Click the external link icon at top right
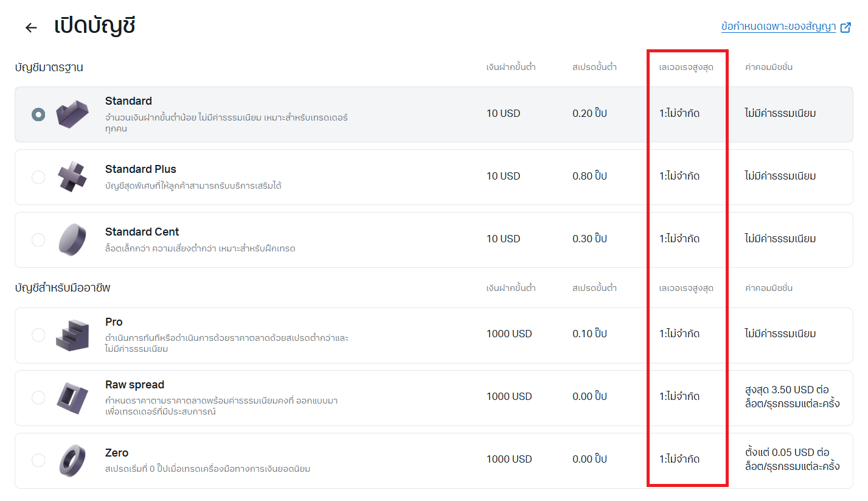This screenshot has width=868, height=501. pos(845,27)
